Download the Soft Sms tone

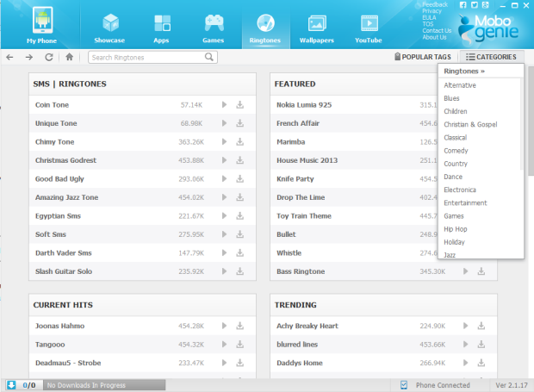pos(240,234)
